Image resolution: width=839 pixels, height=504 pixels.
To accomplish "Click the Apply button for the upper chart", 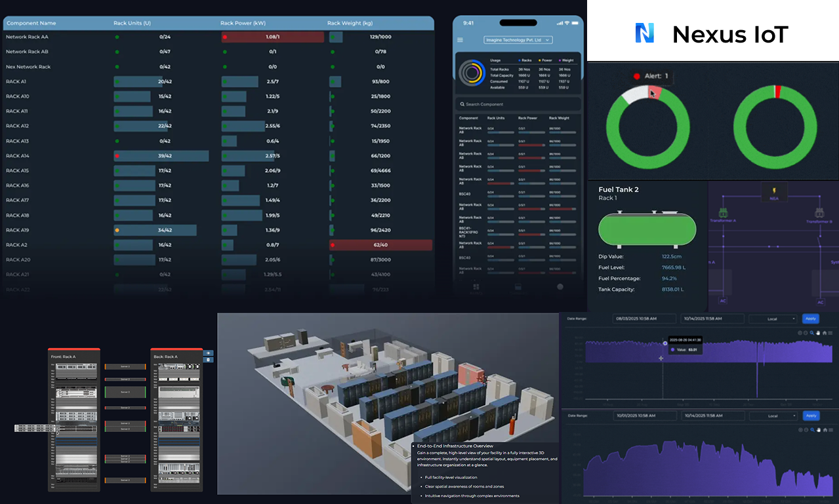I will (811, 319).
